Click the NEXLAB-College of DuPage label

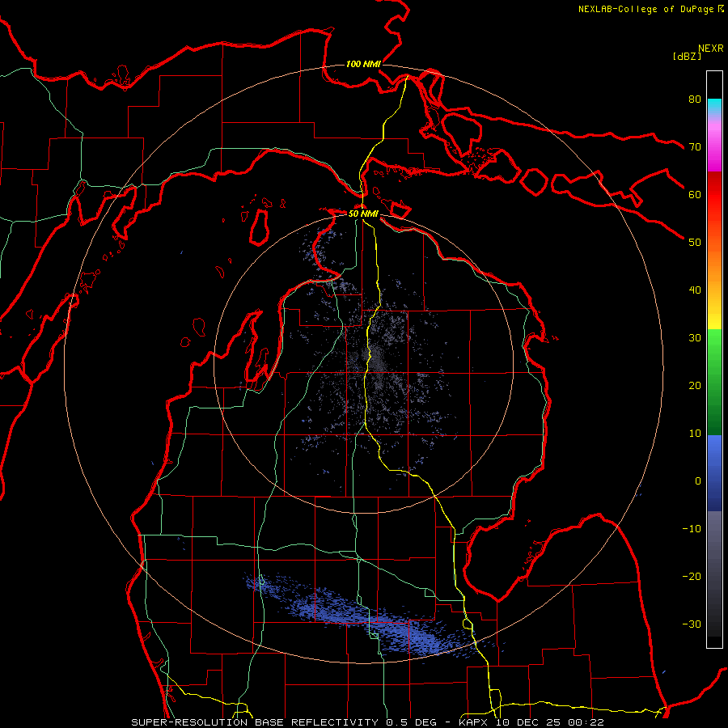651,9
